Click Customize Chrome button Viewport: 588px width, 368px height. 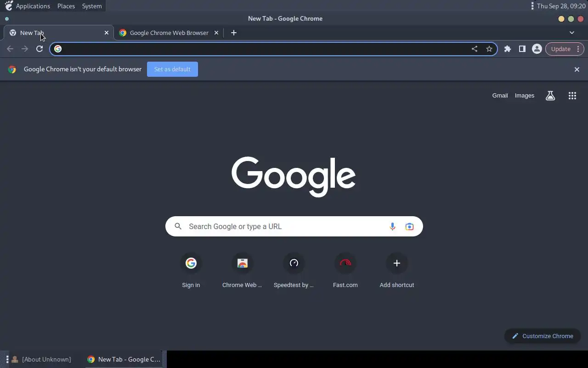pyautogui.click(x=543, y=336)
